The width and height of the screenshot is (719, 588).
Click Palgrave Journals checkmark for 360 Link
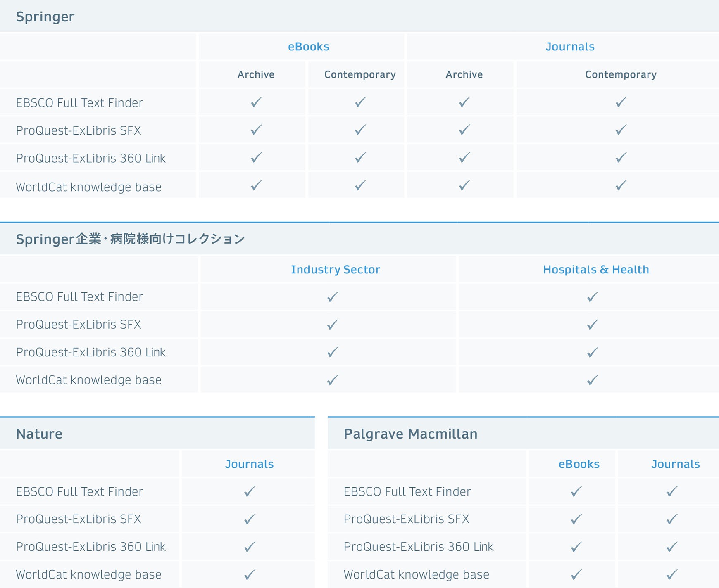click(672, 547)
